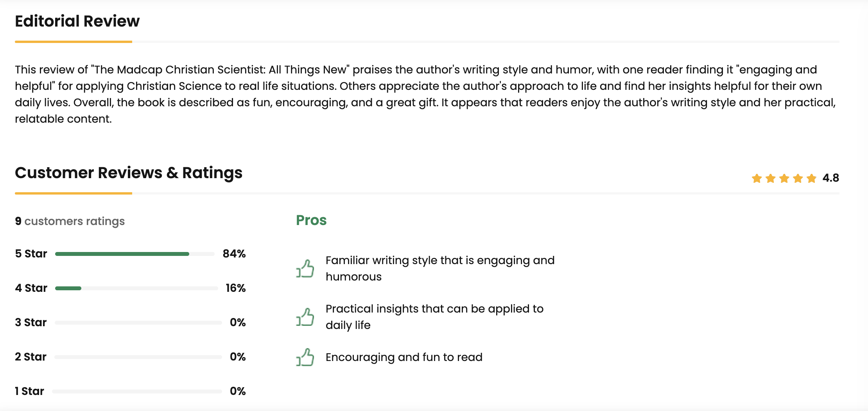Click thumbs-up icon beside "Encouraging and fun to read"
The height and width of the screenshot is (411, 868).
305,357
